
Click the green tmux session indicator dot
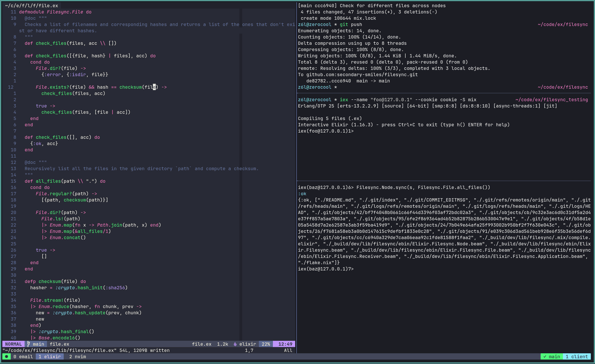(7, 357)
